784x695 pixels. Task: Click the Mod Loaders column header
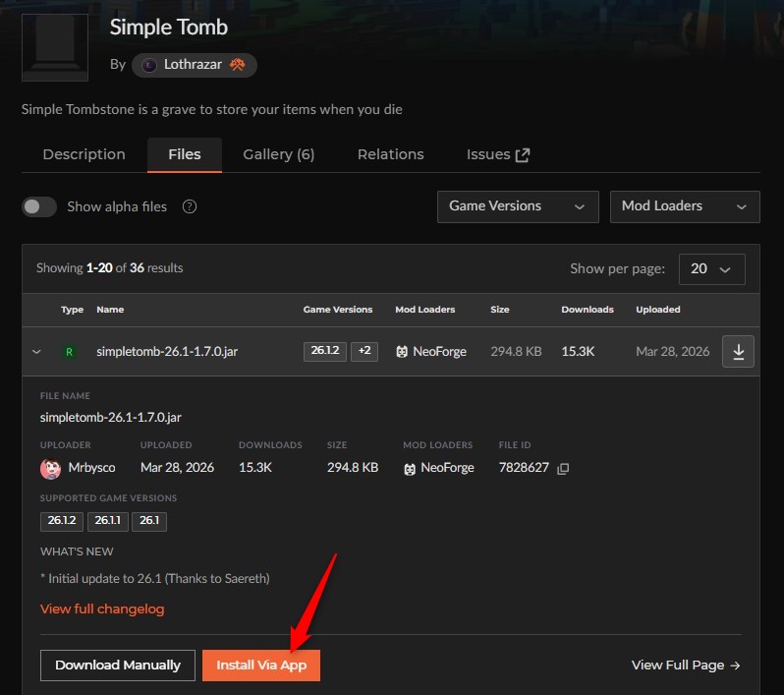pos(425,310)
